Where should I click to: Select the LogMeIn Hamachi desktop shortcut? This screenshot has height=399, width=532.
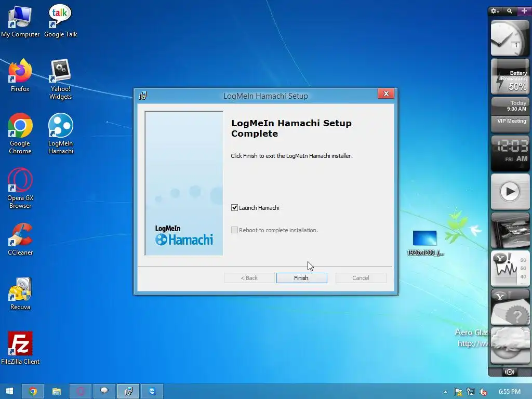tap(61, 134)
